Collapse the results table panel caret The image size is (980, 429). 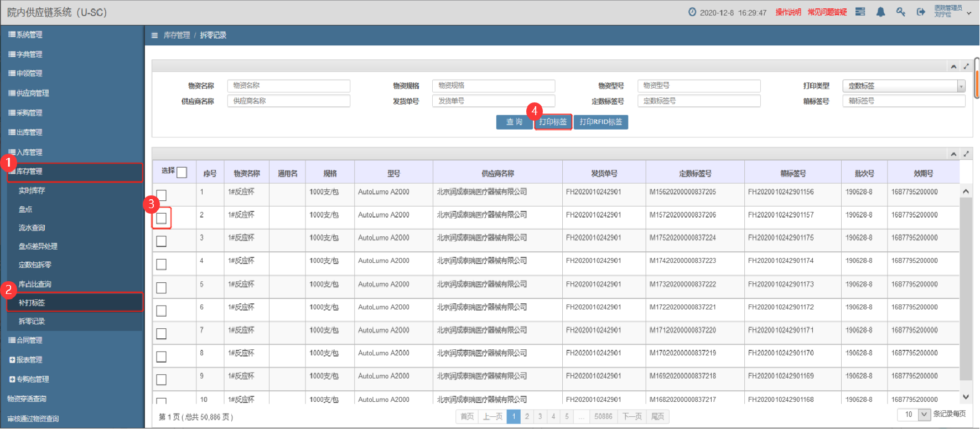[x=953, y=154]
